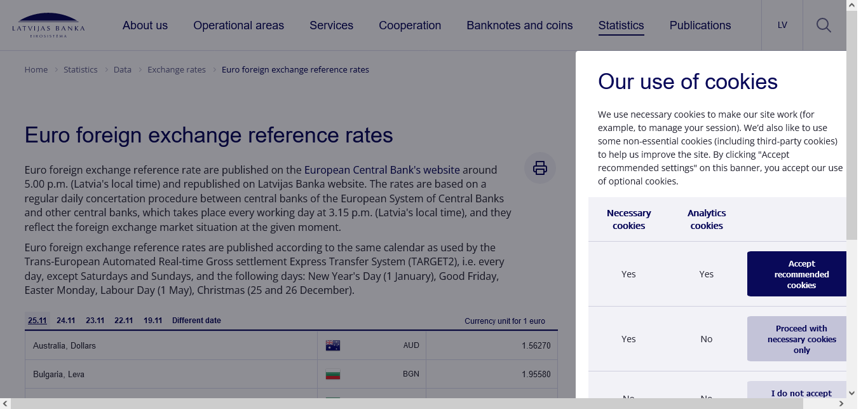Choose Different date option
The image size is (868, 409).
(196, 321)
